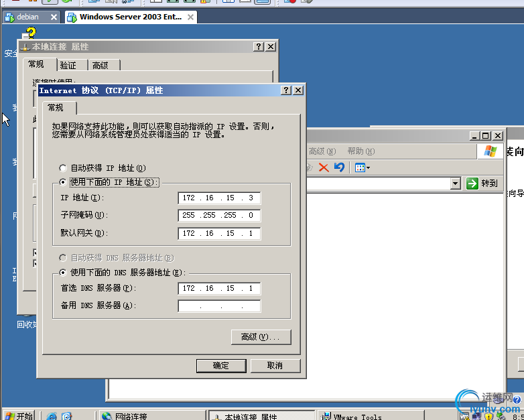Click the 子网掩码 input field
The height and width of the screenshot is (420, 524).
coord(219,215)
